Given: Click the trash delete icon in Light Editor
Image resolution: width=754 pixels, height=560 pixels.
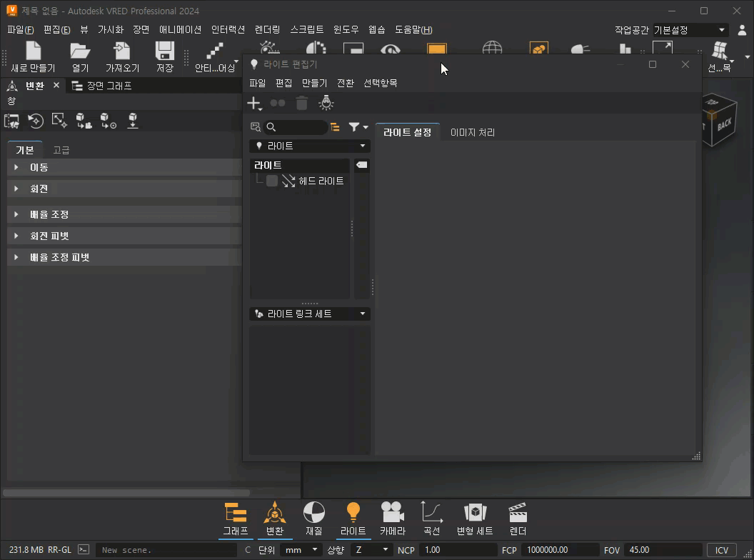Looking at the screenshot, I should [301, 103].
